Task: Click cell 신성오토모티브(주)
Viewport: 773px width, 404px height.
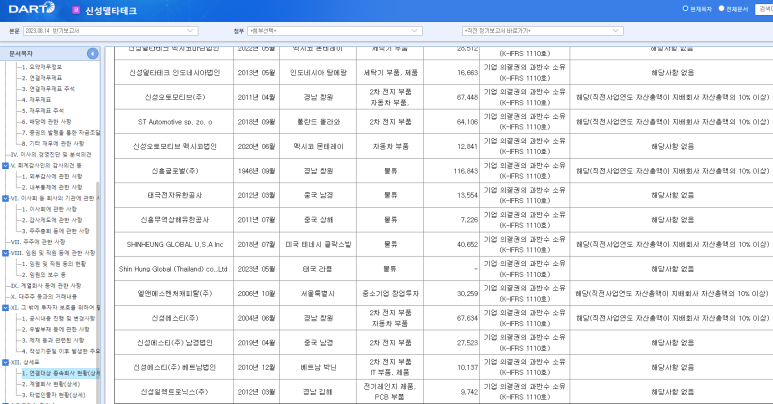Action: tap(175, 97)
